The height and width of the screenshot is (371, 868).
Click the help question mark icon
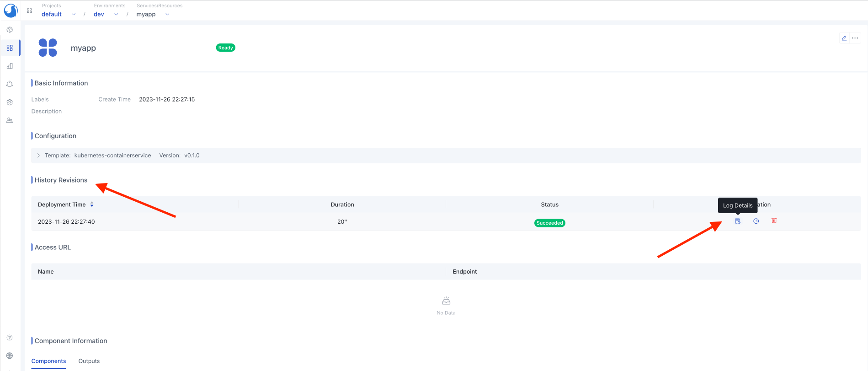pyautogui.click(x=10, y=338)
